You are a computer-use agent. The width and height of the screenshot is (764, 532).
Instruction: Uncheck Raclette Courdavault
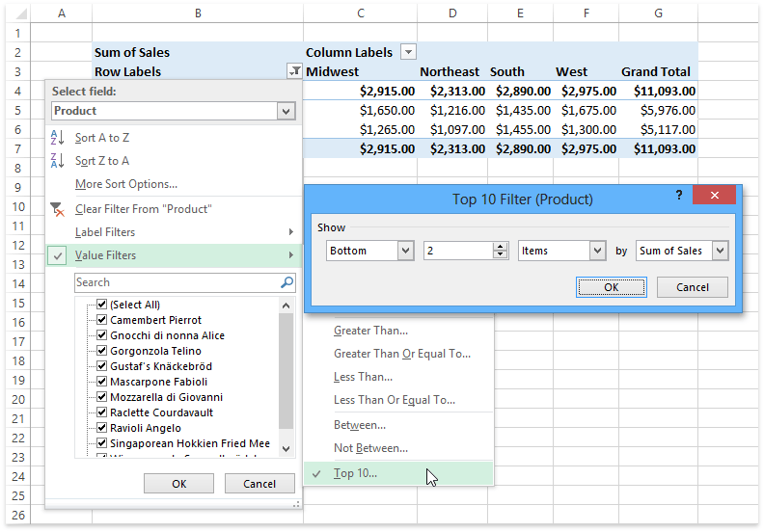(x=102, y=412)
